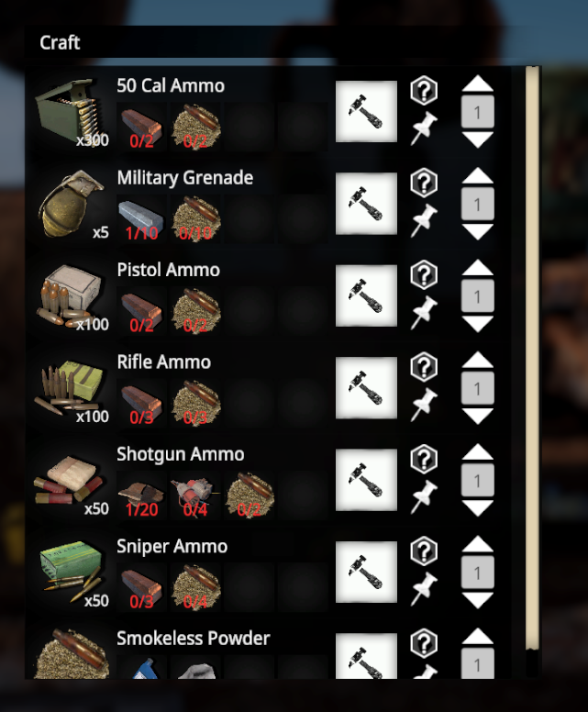Click the craft hammer for Rifle Ammo

coord(366,388)
